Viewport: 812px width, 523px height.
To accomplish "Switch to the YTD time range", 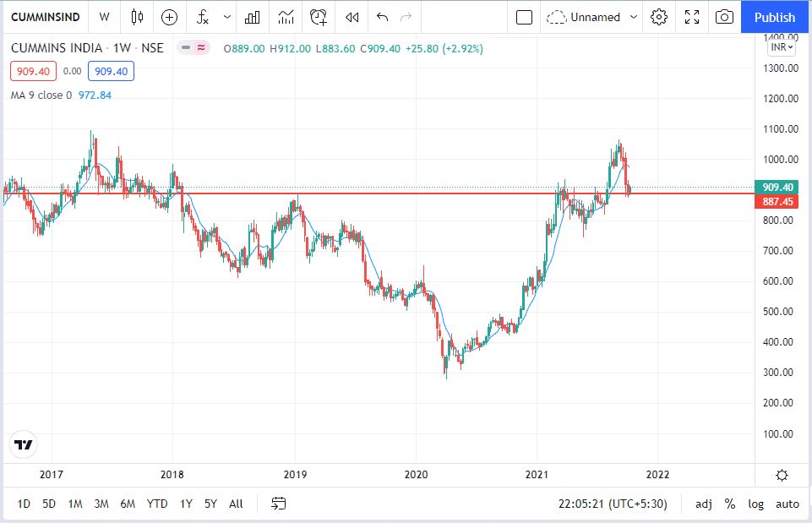I will click(156, 504).
